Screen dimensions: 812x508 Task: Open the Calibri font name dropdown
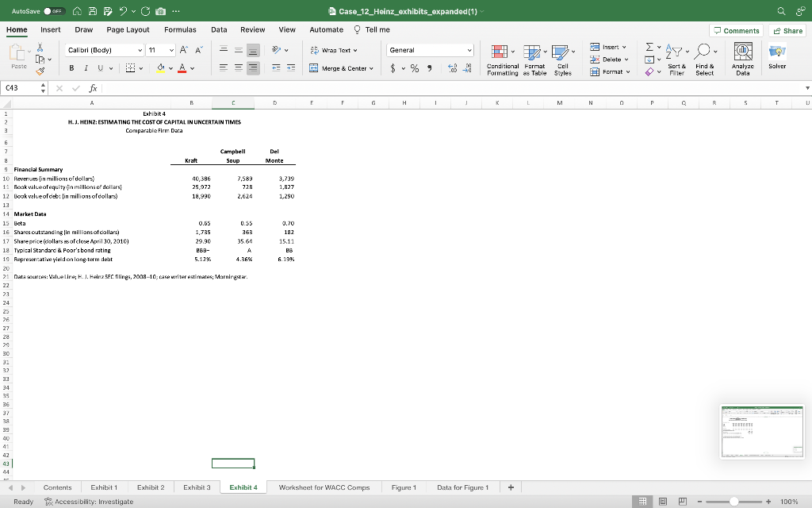(x=140, y=50)
